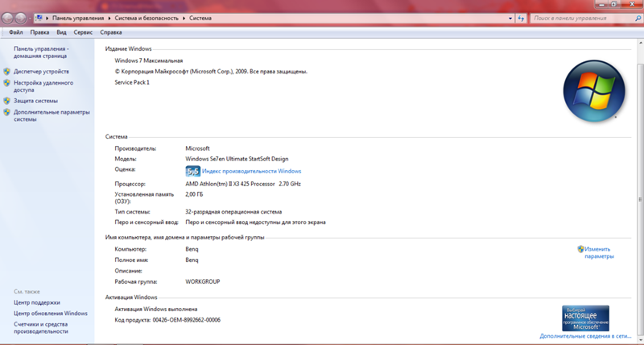Click shield icon next to Дополнительные параметры системы

[x=6, y=112]
